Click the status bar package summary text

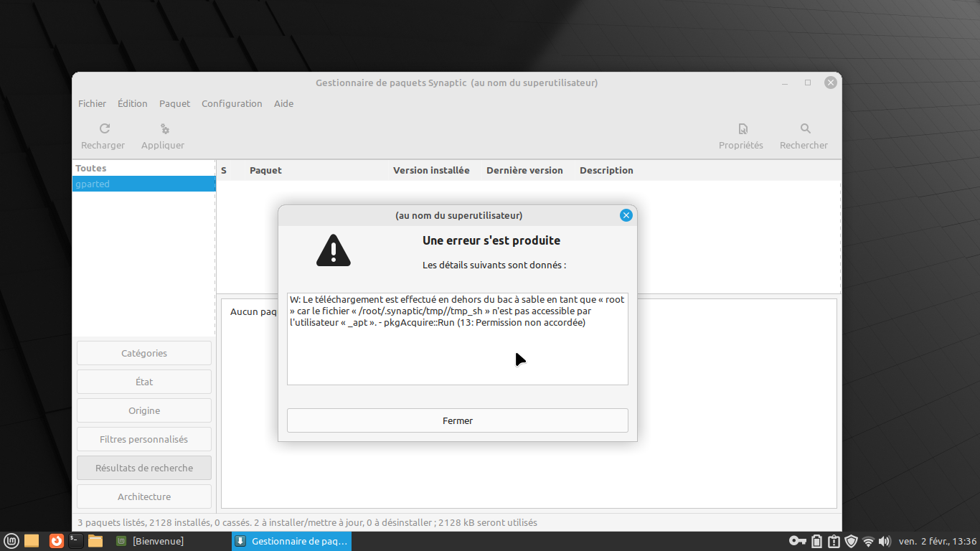[307, 522]
